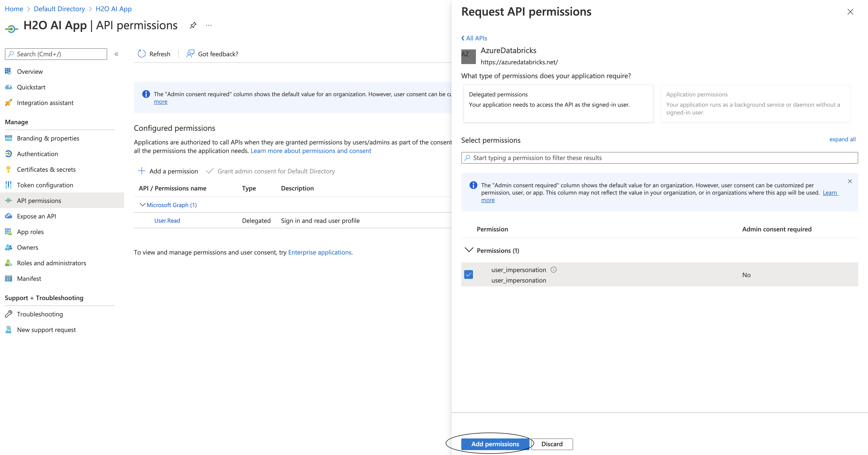Viewport: 868px width, 455px height.
Task: Click the Admin consent required column header
Action: coord(777,229)
